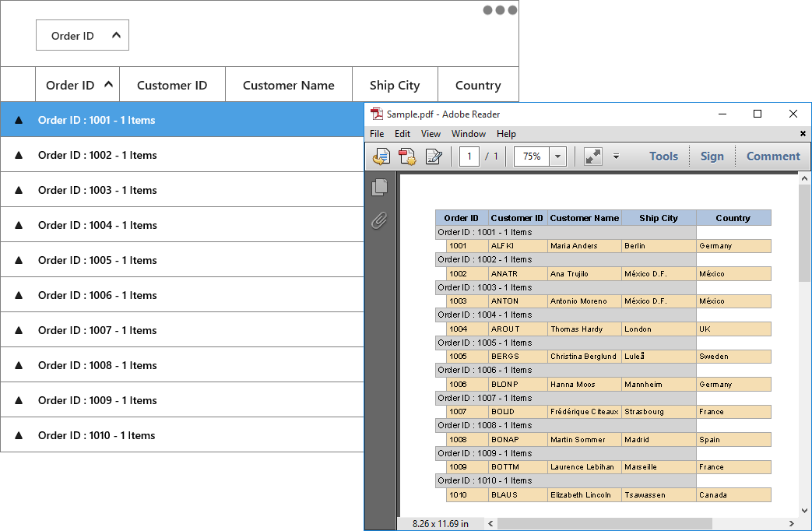Toggle the read mode expand icon
This screenshot has height=531, width=812.
coord(593,156)
